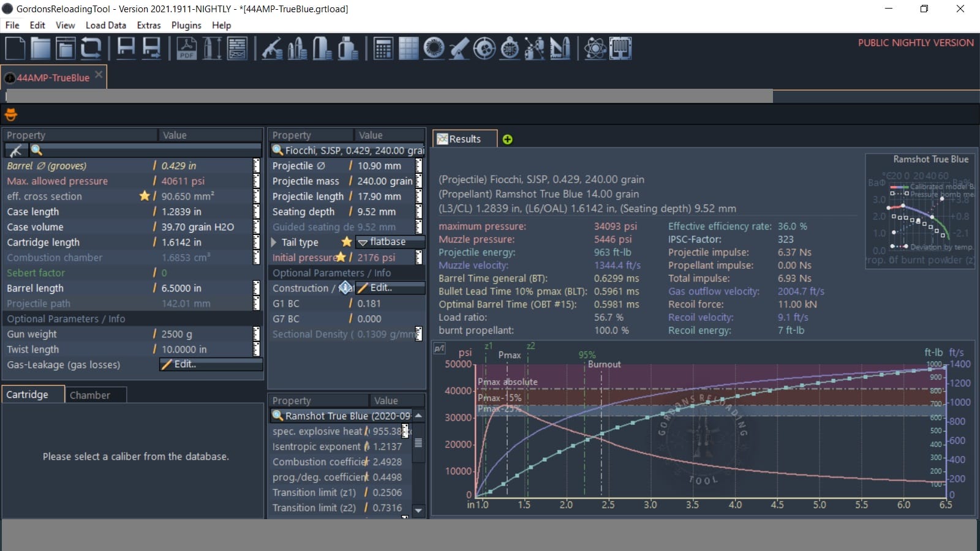This screenshot has width=980, height=551.
Task: Click the reload/refresh arrows toolbar icon
Action: click(x=91, y=48)
